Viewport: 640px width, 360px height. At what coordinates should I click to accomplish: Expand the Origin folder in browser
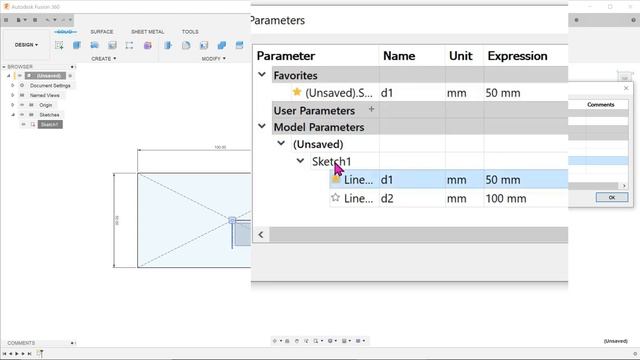click(13, 105)
